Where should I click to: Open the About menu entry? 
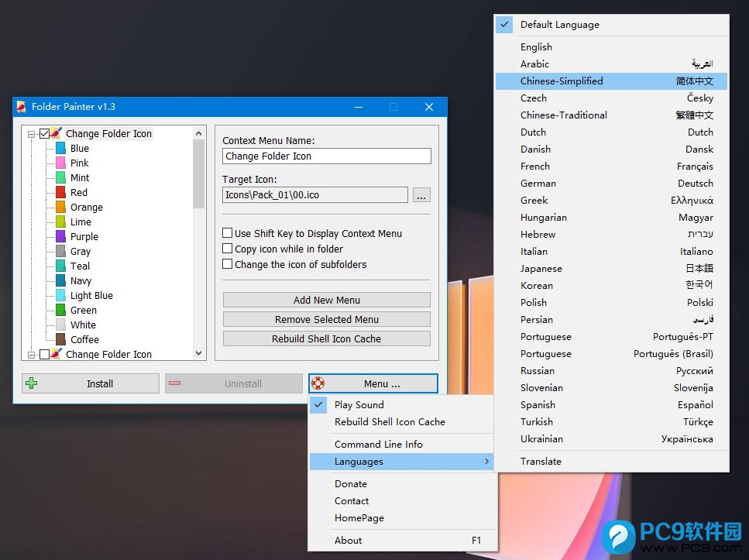click(x=401, y=541)
